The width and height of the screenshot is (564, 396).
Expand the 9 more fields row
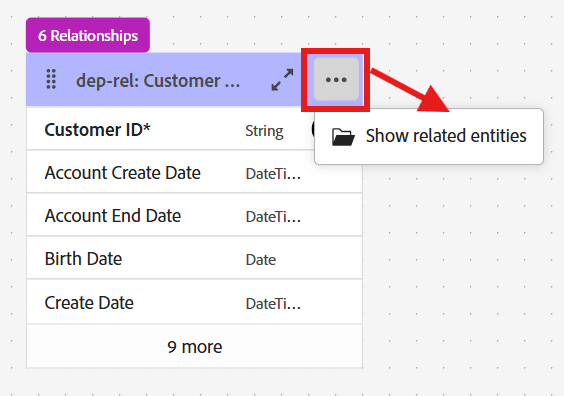click(x=194, y=347)
